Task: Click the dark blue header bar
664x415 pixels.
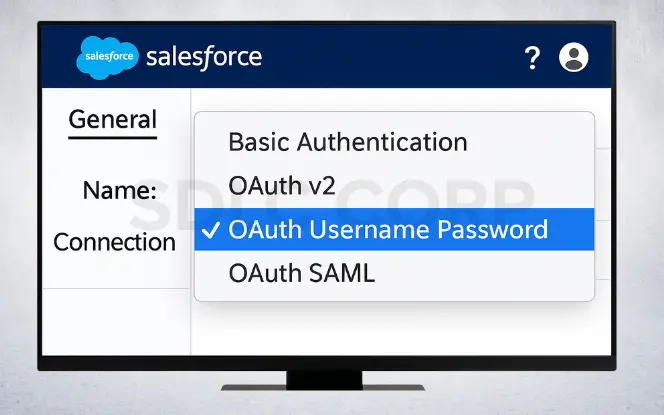Action: (x=326, y=56)
